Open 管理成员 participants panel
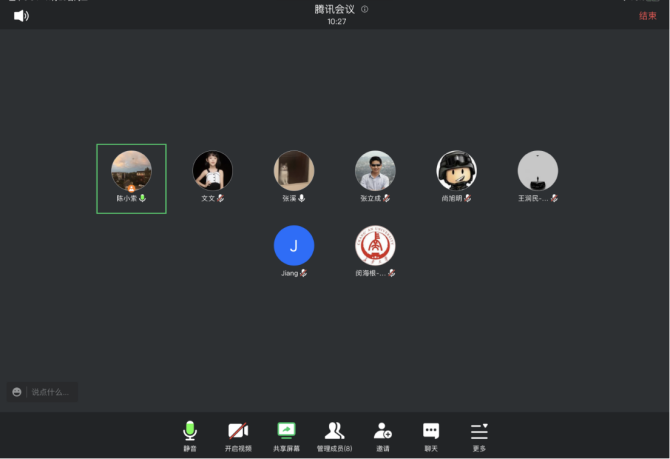The width and height of the screenshot is (670, 459). [x=334, y=435]
